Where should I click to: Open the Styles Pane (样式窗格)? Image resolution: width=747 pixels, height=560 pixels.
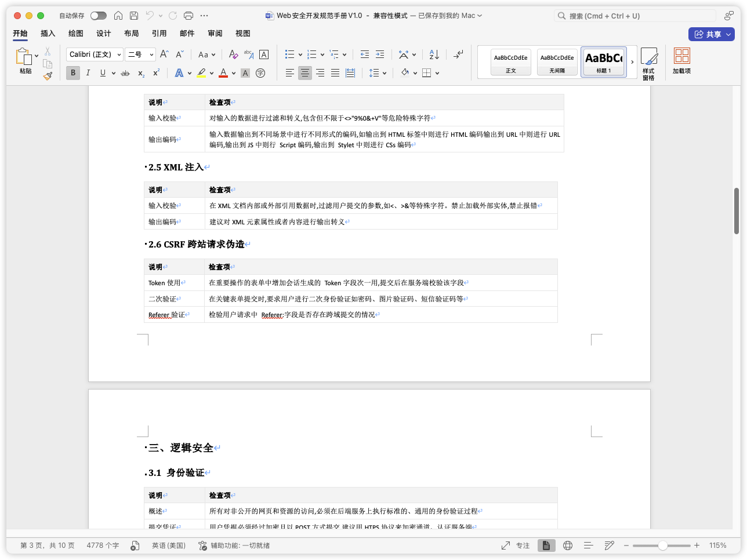coord(648,63)
